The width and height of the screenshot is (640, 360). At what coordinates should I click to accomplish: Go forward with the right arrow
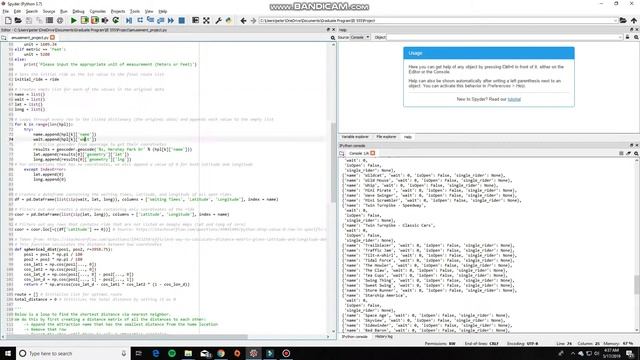[253, 20]
